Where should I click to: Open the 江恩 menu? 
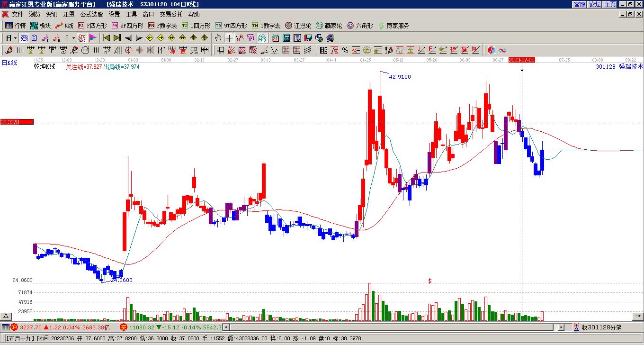point(69,14)
